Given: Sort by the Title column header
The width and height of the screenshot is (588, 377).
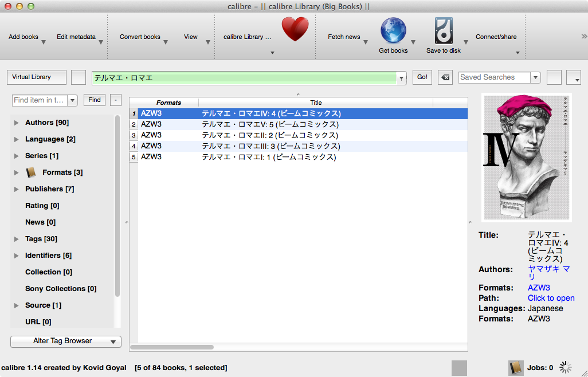Looking at the screenshot, I should click(316, 103).
